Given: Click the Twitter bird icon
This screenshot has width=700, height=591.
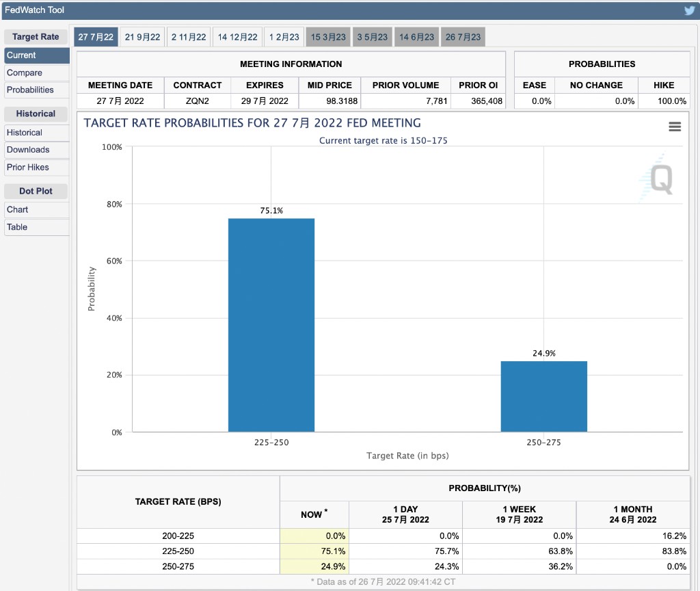Looking at the screenshot, I should 690,10.
